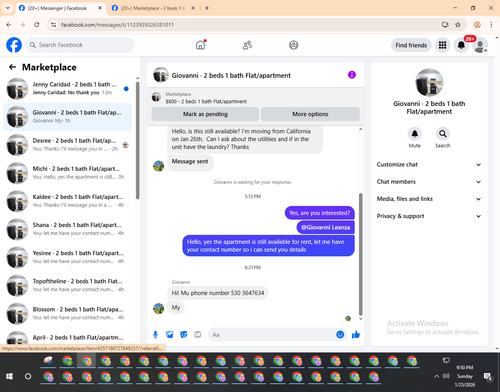500x392 pixels.
Task: Bookmark this page with the star icon
Action: pos(458,25)
